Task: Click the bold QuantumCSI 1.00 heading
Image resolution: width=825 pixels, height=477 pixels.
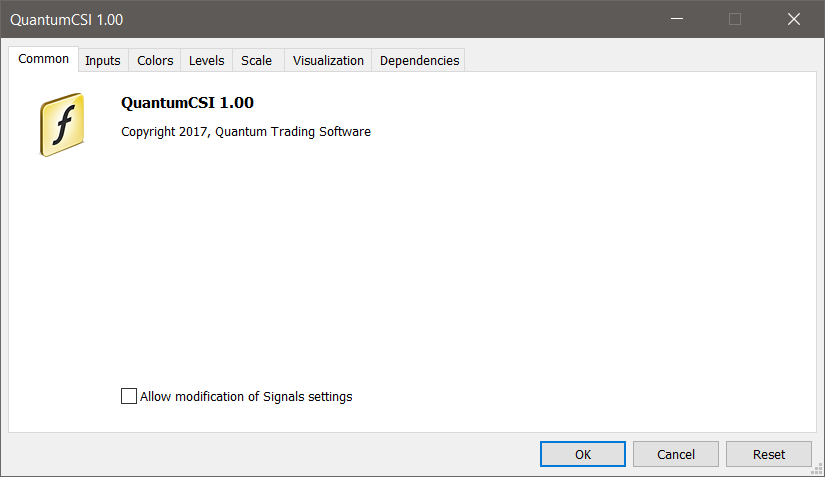Action: click(x=187, y=102)
